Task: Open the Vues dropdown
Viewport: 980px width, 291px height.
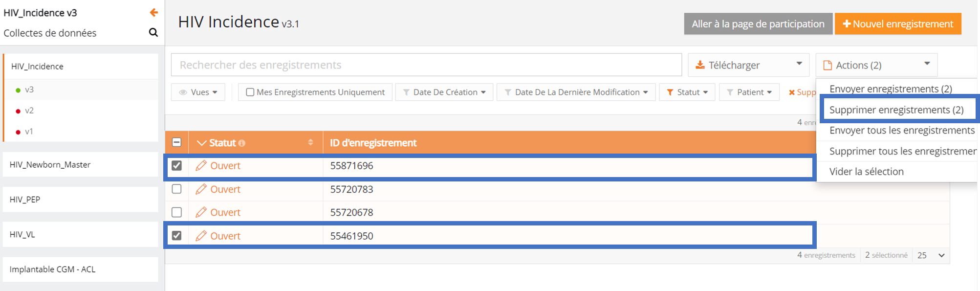Action: click(x=198, y=92)
